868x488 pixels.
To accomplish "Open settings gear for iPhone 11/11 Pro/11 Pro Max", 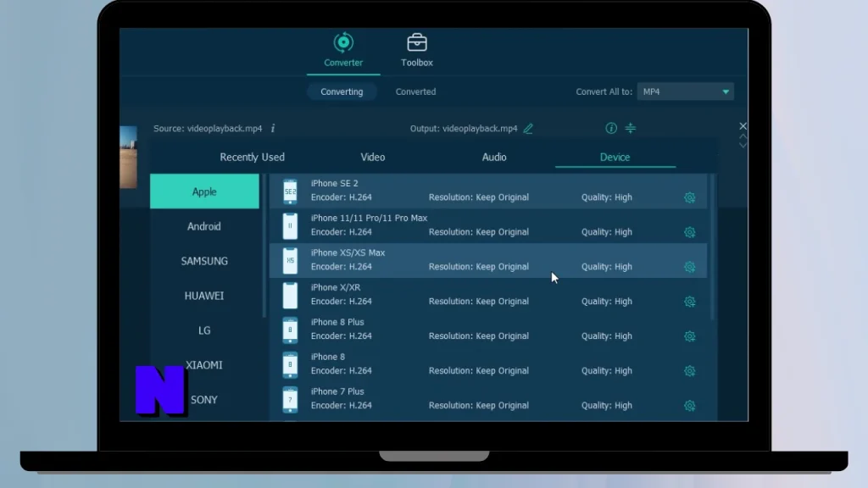I will pyautogui.click(x=690, y=232).
